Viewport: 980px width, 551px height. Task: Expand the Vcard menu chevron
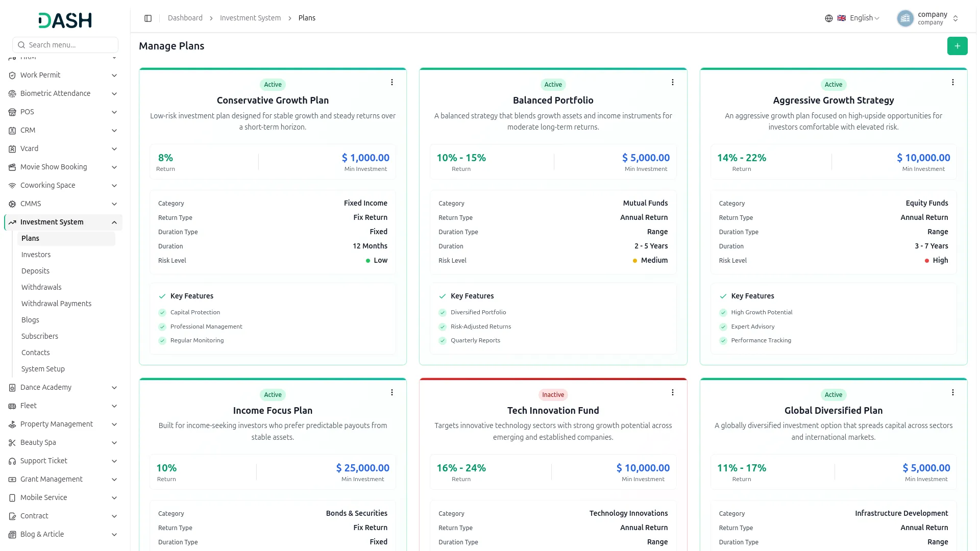(114, 149)
